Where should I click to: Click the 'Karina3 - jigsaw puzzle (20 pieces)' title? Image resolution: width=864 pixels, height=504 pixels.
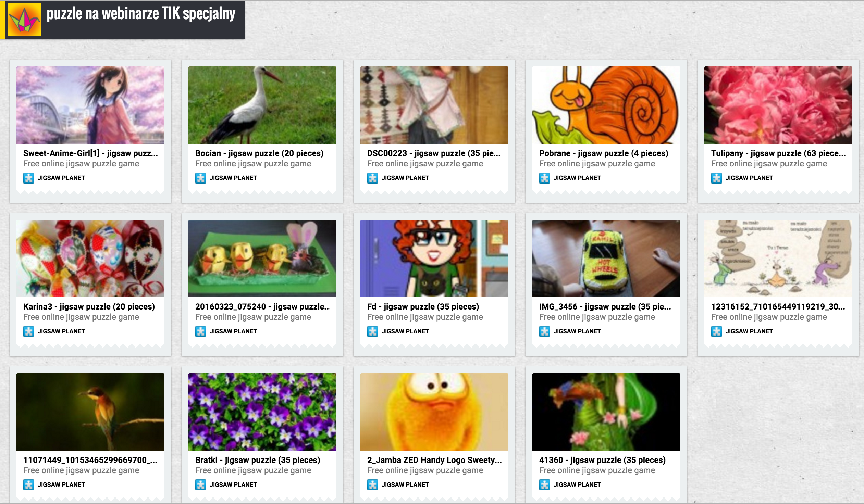89,307
